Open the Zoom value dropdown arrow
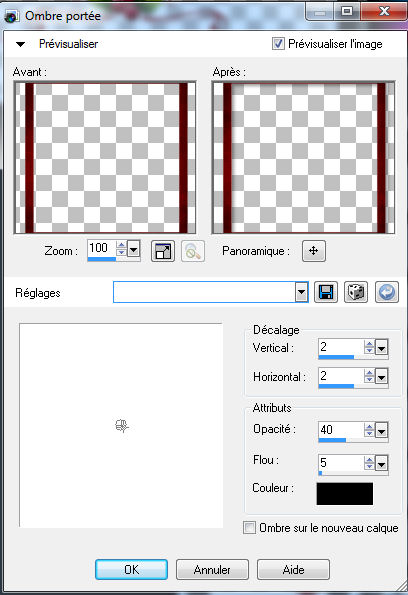Screen dimensions: 408x595 pyautogui.click(x=133, y=250)
